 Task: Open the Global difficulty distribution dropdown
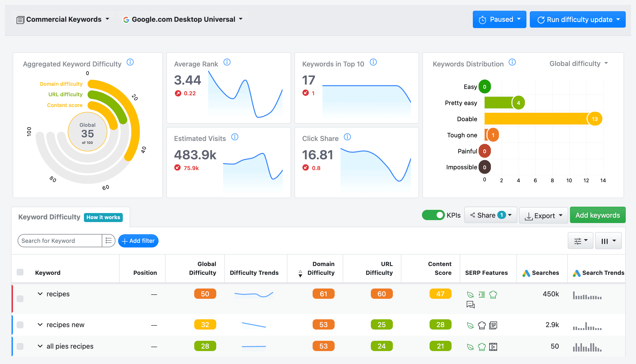point(579,64)
